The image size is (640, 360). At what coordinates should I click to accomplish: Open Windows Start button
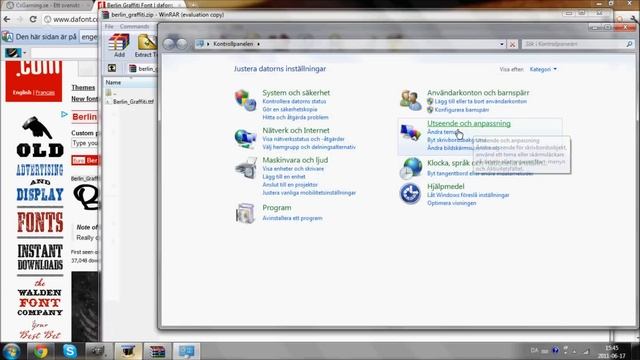click(11, 351)
